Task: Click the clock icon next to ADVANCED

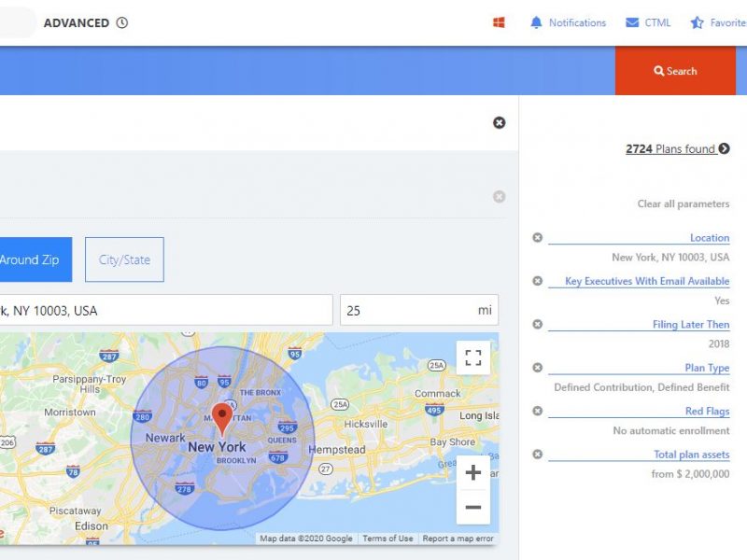Action: [122, 22]
